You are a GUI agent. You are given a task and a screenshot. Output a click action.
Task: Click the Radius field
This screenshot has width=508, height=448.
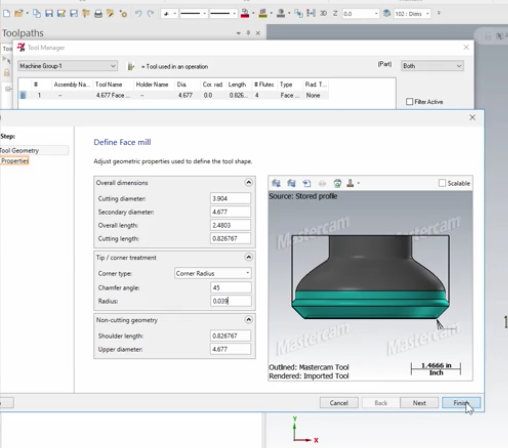coord(230,301)
